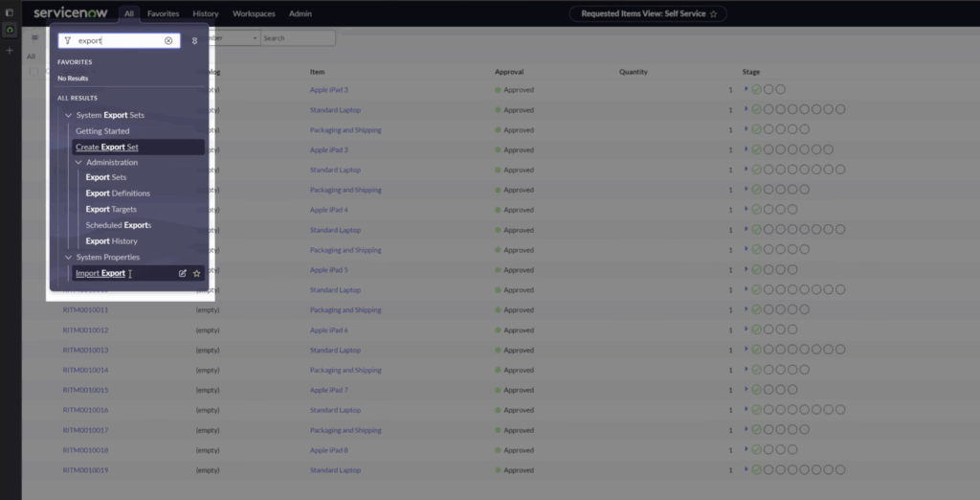Pin the All navigation menu
This screenshot has width=980, height=500.
coord(194,41)
